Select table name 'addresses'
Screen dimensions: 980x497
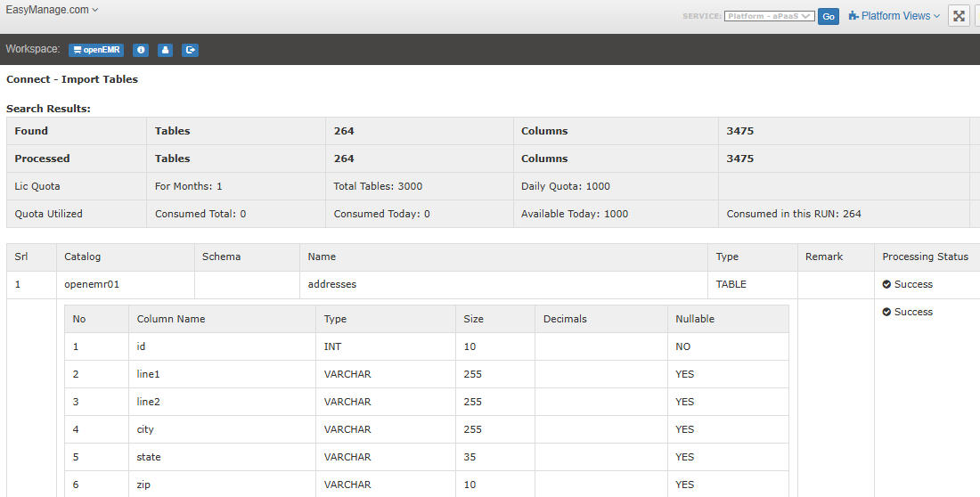(x=332, y=284)
